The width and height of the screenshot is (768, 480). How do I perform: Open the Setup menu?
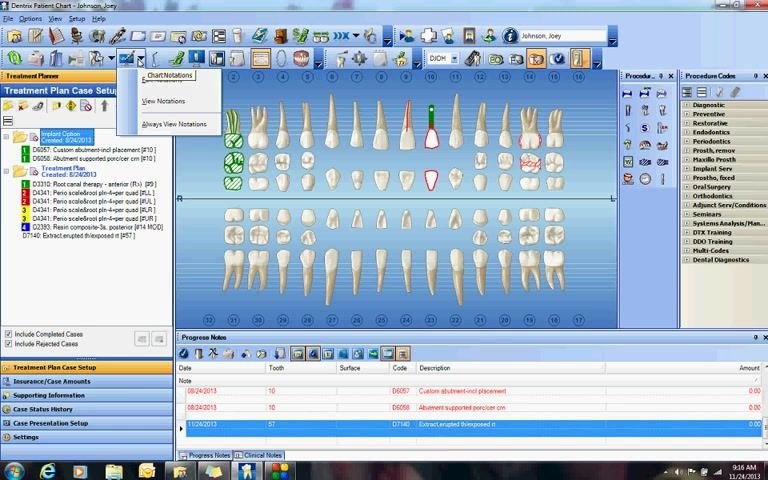point(77,19)
